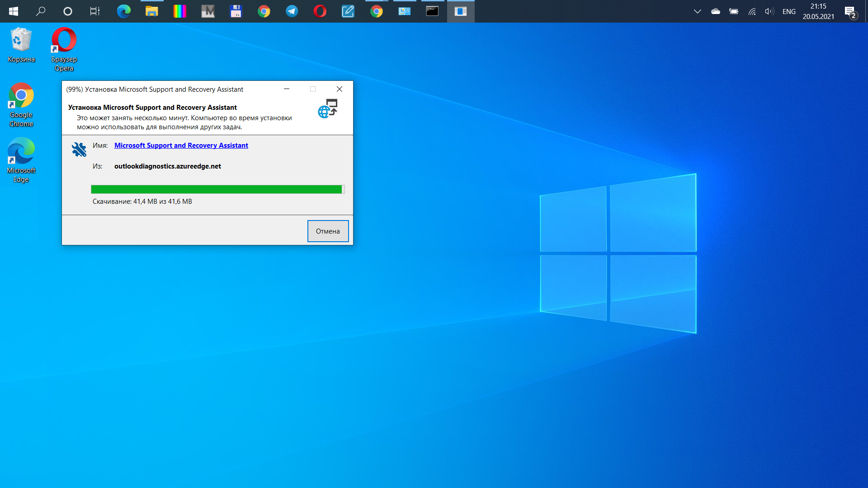This screenshot has height=488, width=868.
Task: Open Telegram from the taskbar
Action: pos(292,11)
